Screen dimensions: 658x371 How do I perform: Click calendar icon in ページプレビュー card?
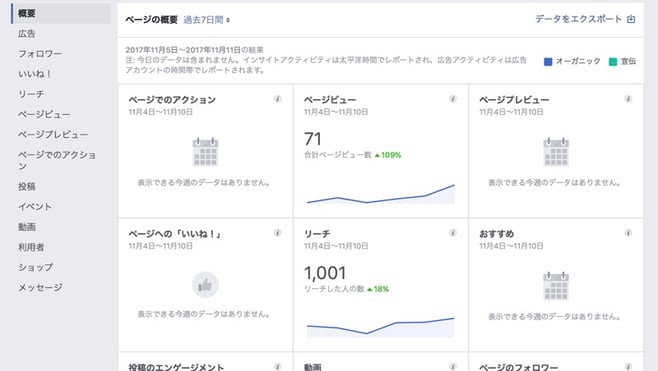(556, 152)
